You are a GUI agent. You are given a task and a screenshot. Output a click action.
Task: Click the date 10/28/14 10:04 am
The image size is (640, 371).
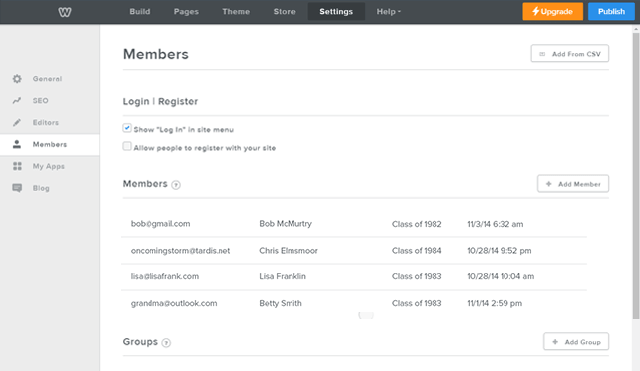[500, 276]
